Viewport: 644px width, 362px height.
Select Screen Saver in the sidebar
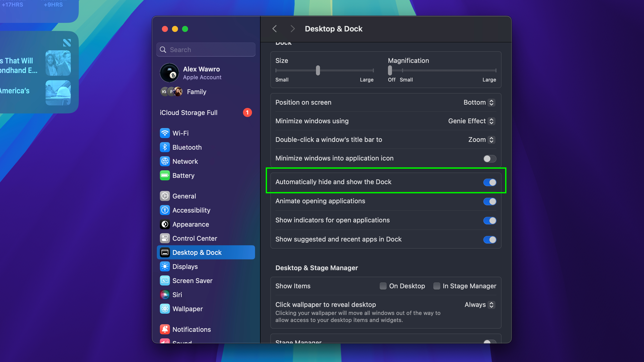tap(206, 281)
